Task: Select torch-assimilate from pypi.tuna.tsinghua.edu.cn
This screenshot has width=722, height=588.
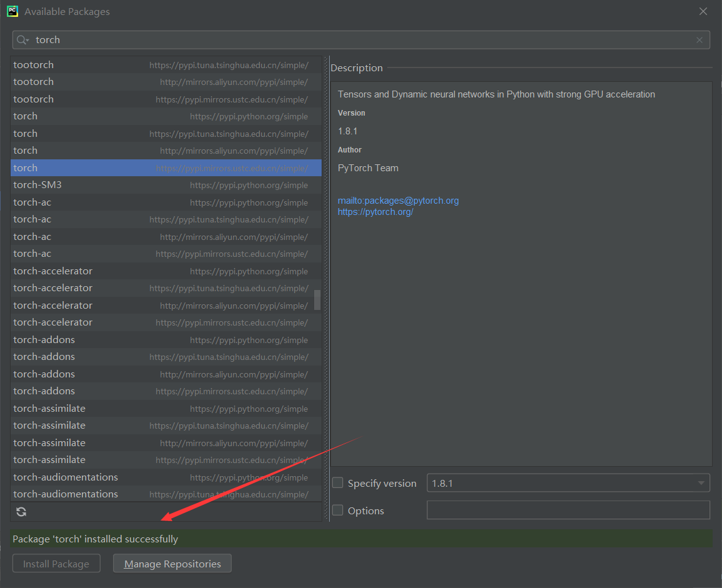Action: pyautogui.click(x=166, y=426)
